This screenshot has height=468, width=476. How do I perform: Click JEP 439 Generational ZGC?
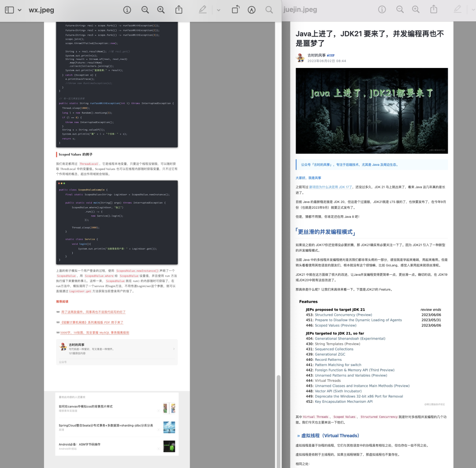(x=330, y=354)
